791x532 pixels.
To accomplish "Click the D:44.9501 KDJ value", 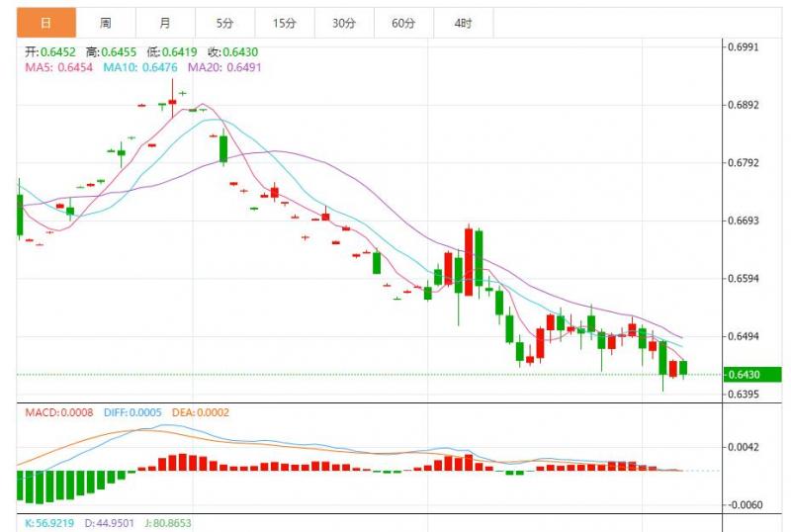I will pos(109,523).
